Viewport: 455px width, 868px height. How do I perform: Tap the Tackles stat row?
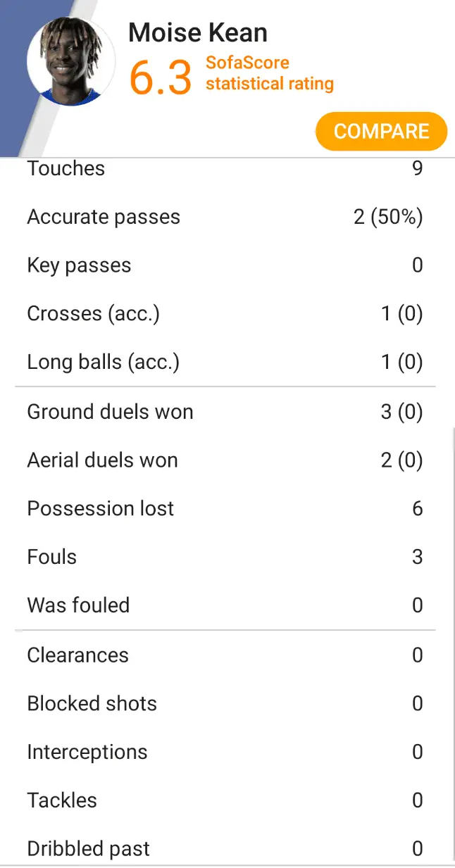click(225, 800)
